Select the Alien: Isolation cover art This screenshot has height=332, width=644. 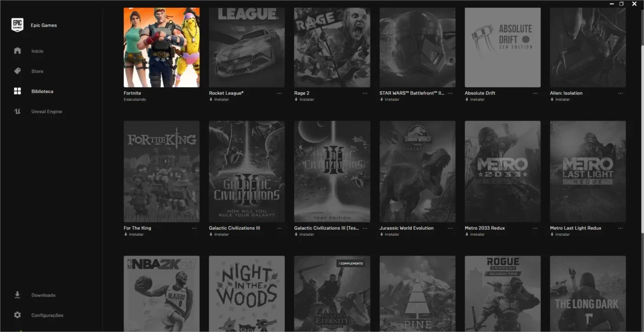pos(588,47)
